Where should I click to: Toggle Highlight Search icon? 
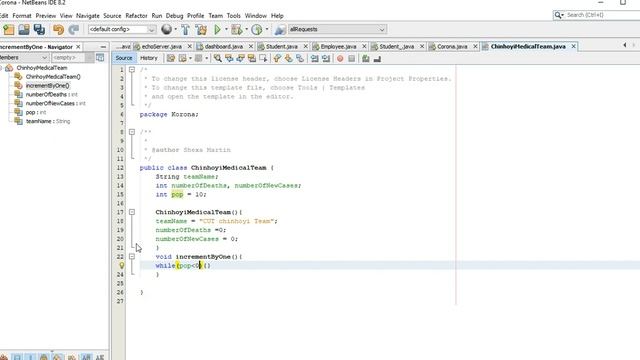click(x=252, y=58)
